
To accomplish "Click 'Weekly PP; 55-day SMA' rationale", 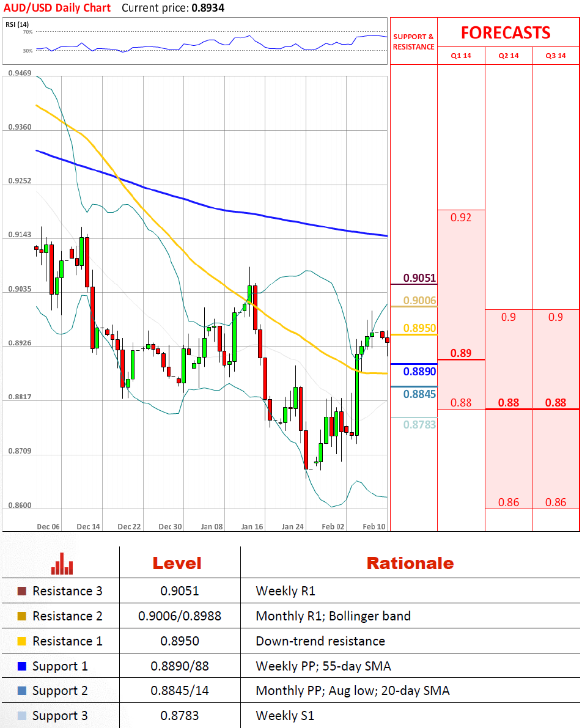I will pyautogui.click(x=323, y=666).
